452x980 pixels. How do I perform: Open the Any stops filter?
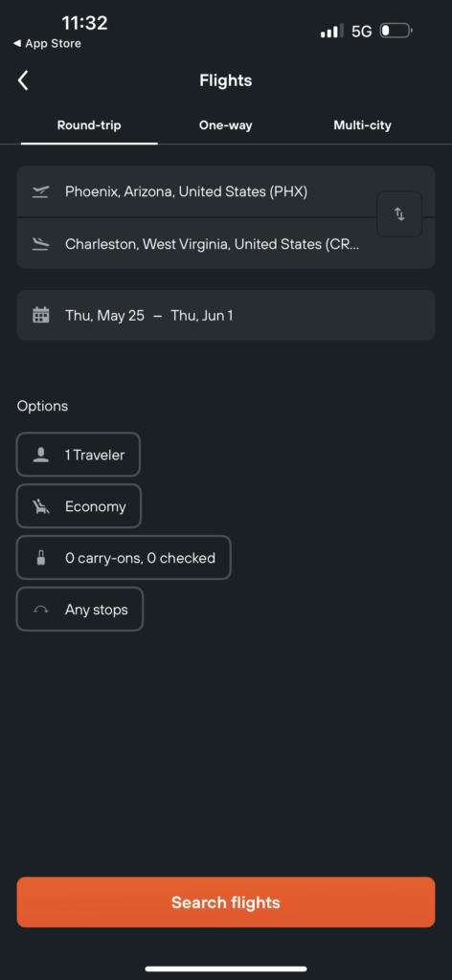80,610
